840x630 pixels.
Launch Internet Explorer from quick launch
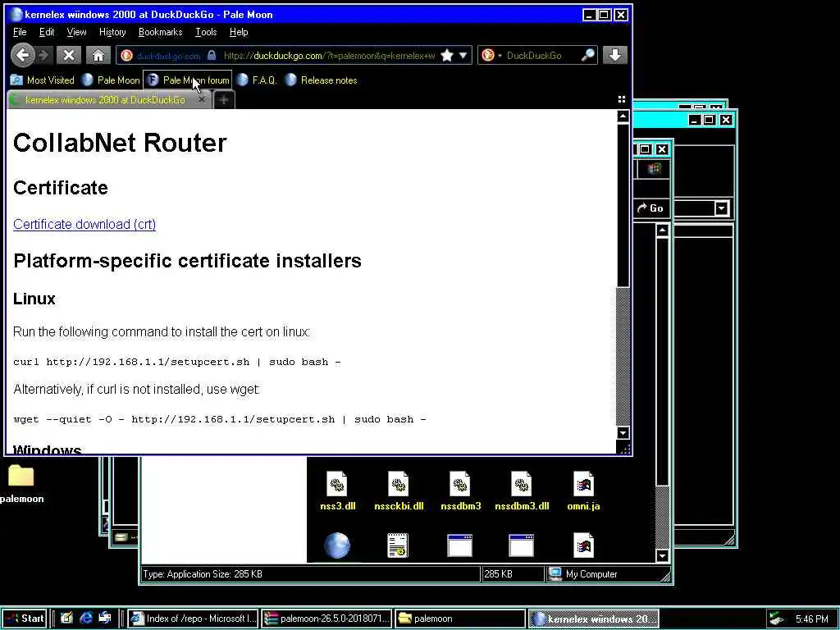[85, 619]
